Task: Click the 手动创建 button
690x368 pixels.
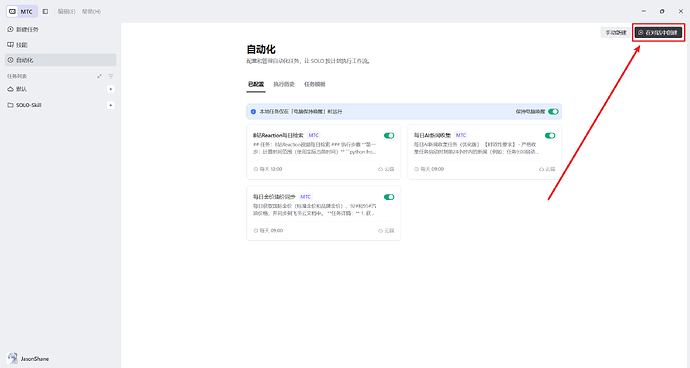Action: 615,33
